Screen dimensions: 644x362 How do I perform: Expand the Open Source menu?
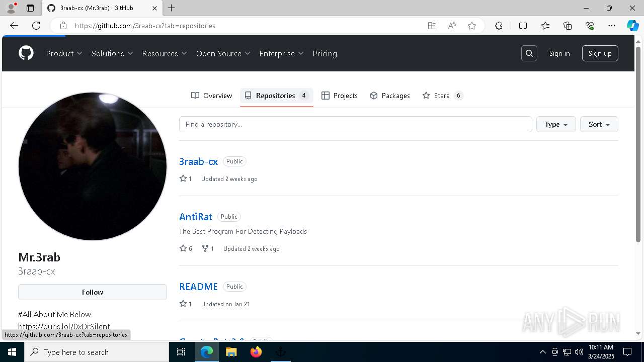223,53
